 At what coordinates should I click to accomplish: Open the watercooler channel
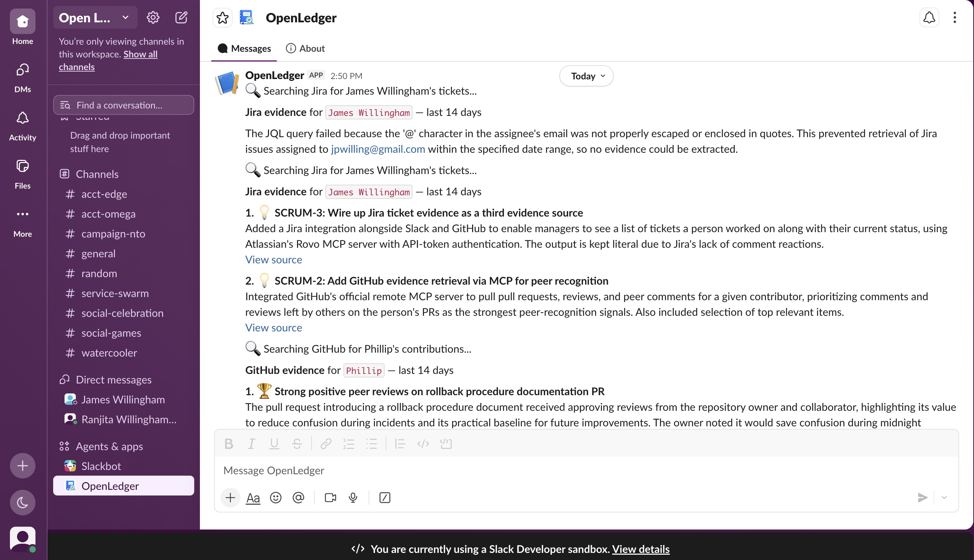coord(123,353)
